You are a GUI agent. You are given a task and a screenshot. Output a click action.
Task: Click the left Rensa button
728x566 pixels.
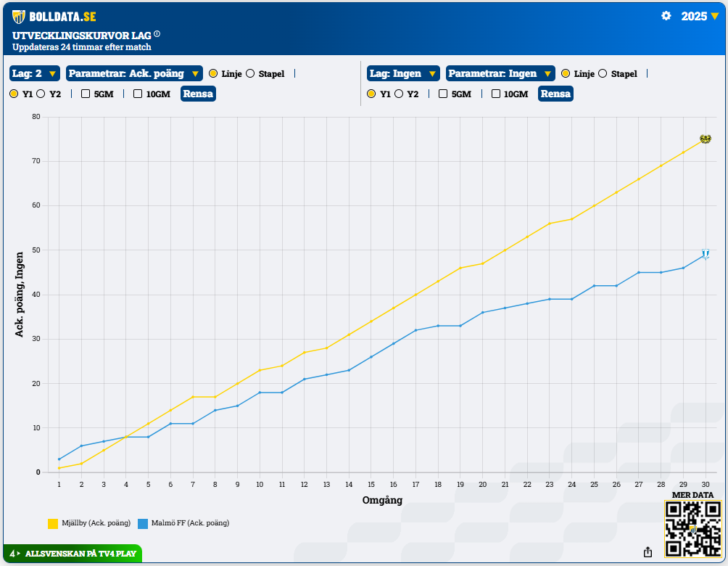198,94
